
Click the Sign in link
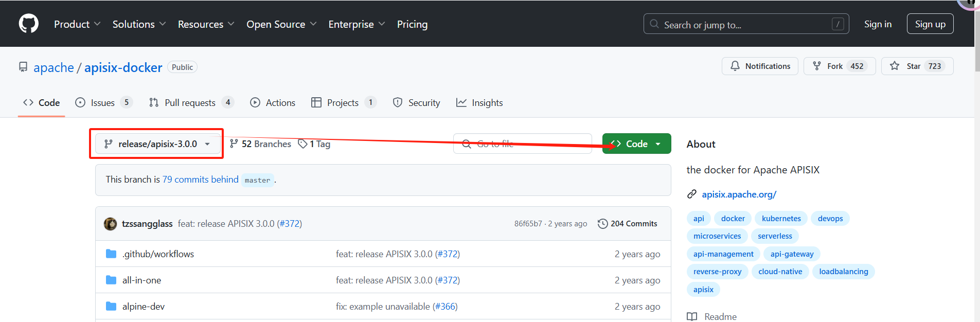pyautogui.click(x=878, y=24)
